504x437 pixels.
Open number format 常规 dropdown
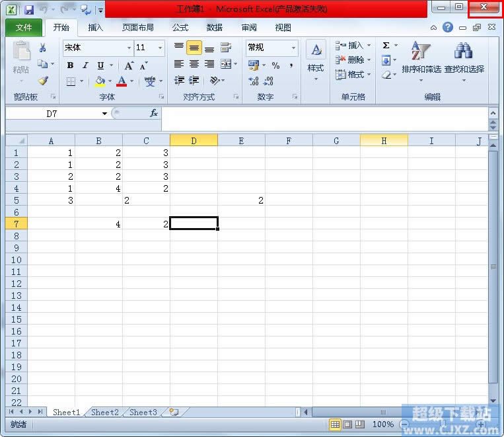coord(293,48)
